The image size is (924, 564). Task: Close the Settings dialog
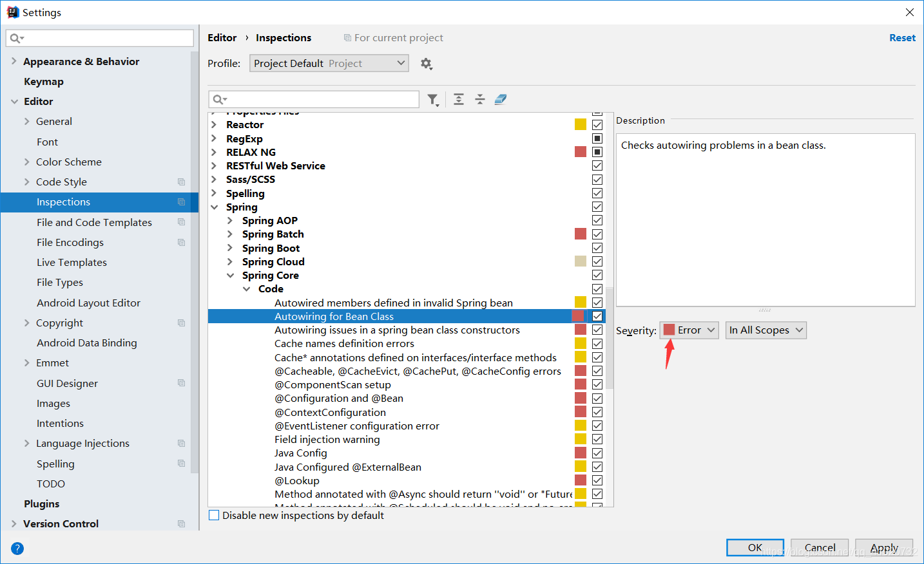click(909, 12)
